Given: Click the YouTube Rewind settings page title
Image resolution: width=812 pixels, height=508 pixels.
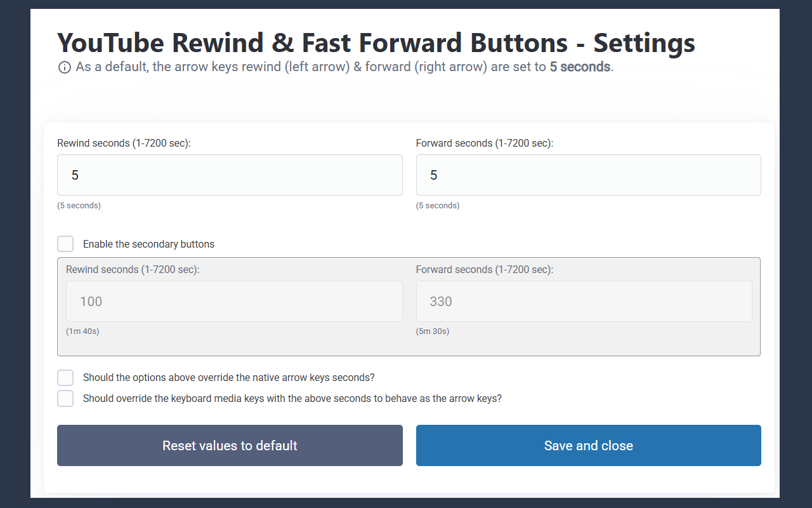Looking at the screenshot, I should pyautogui.click(x=376, y=42).
